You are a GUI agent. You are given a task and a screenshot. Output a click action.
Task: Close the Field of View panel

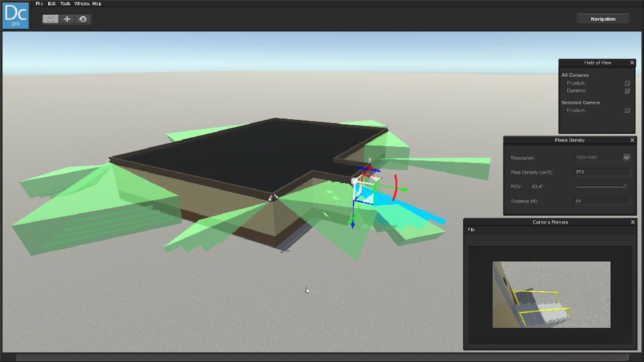pyautogui.click(x=632, y=62)
